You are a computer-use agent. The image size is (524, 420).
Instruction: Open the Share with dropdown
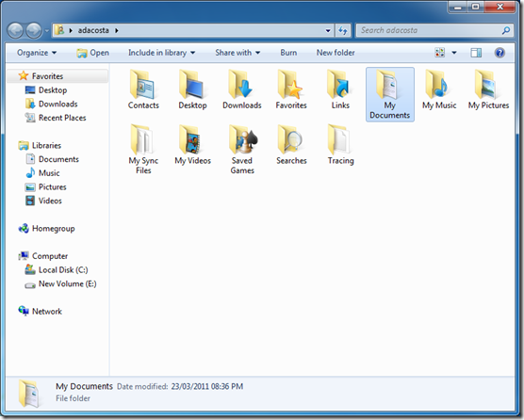pyautogui.click(x=237, y=53)
